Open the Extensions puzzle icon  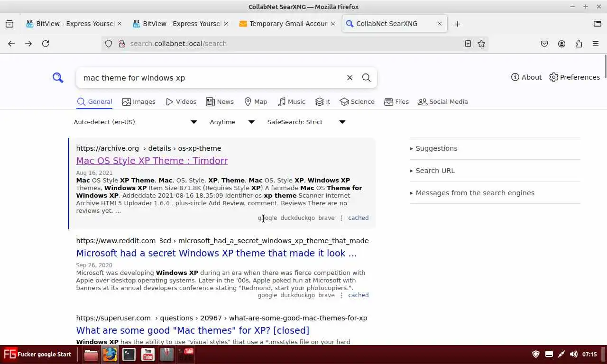(x=579, y=44)
